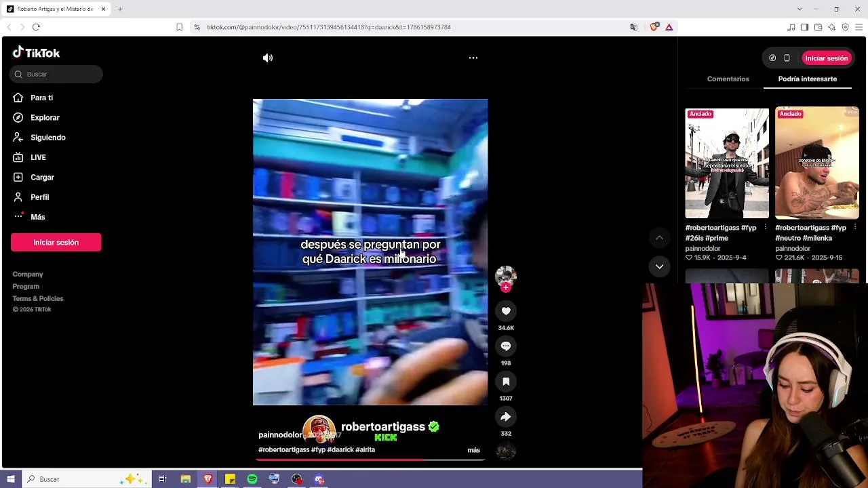
Task: Open the Siguiendo feed
Action: point(47,138)
